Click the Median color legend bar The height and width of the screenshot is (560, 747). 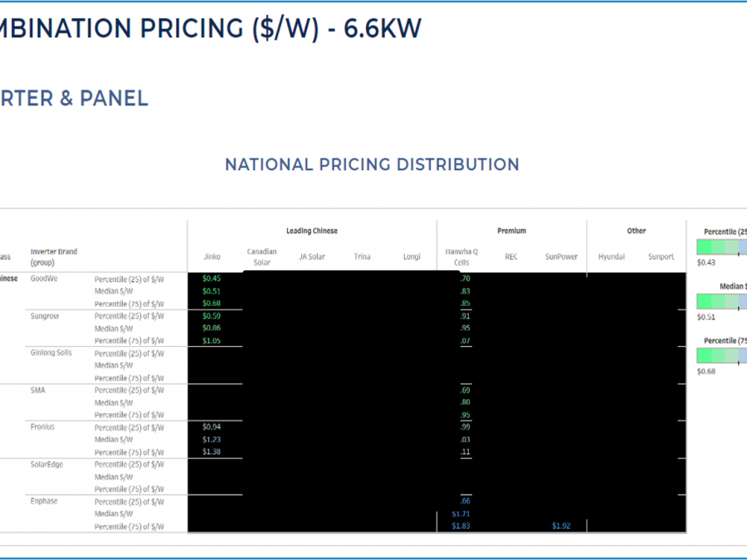click(722, 301)
